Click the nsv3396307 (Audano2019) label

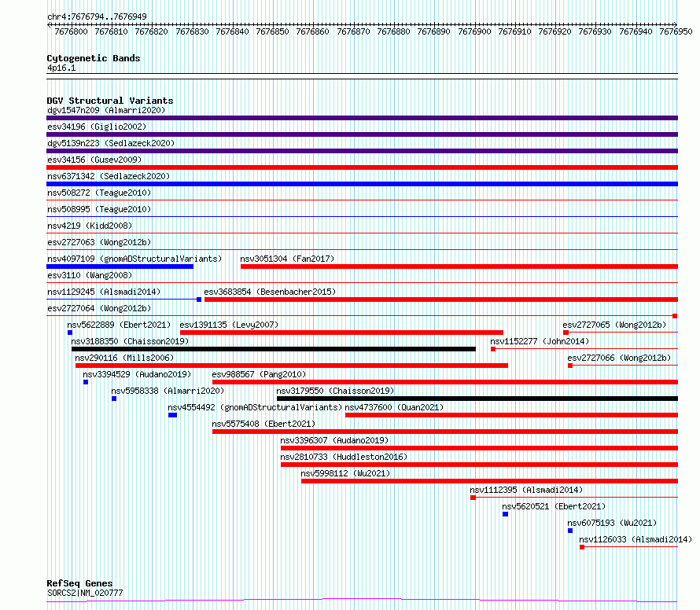click(334, 440)
